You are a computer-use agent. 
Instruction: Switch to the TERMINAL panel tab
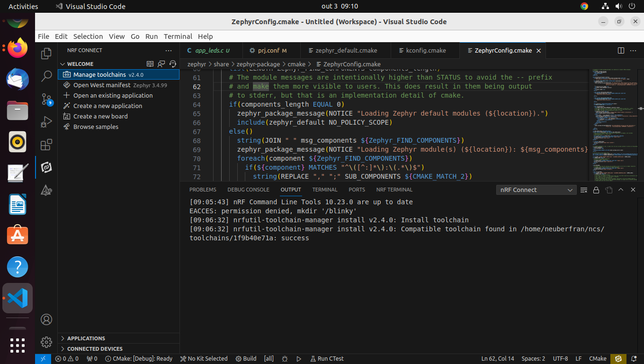[x=325, y=190]
